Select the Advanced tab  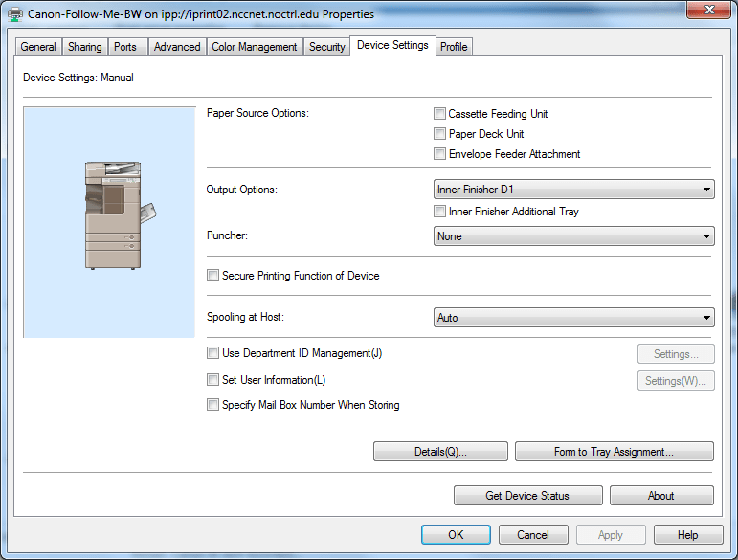(x=177, y=47)
